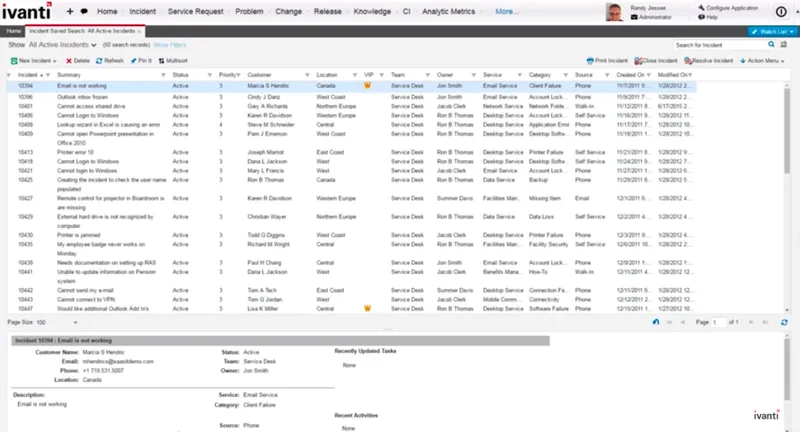Open the Service Request menu
Viewport: 800px width, 432px height.
[x=195, y=11]
